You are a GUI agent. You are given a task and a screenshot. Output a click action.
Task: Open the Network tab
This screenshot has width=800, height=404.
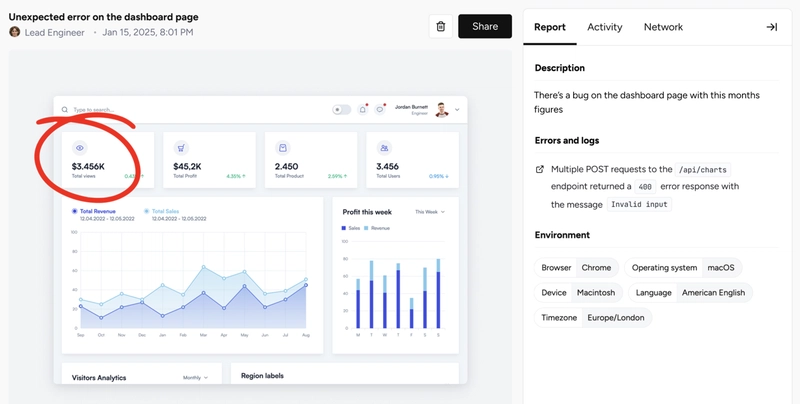663,27
